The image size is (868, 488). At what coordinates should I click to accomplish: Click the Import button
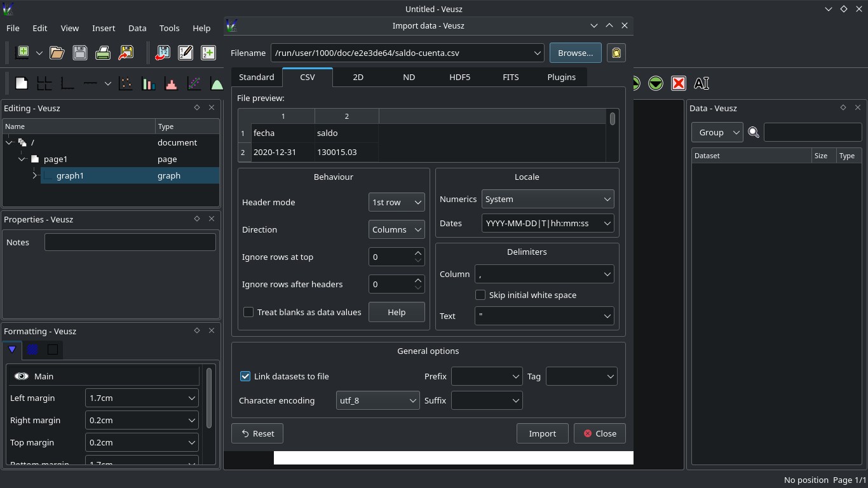[x=543, y=433]
